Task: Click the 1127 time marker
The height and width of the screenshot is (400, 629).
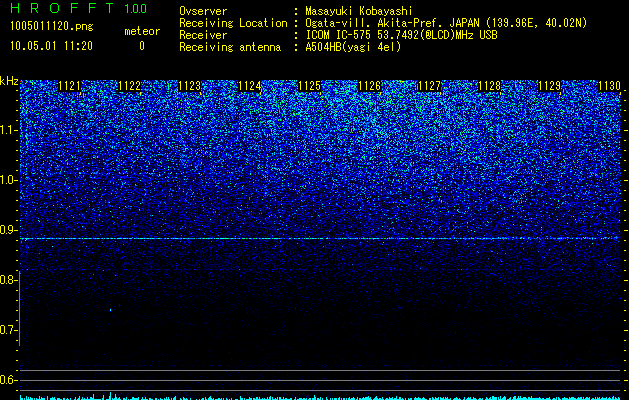Action: (x=430, y=86)
